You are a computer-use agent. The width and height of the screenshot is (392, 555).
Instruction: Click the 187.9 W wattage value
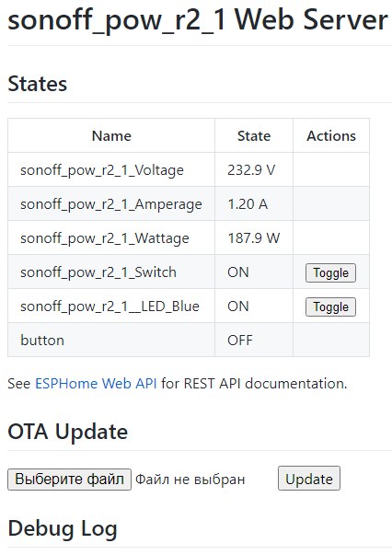tap(254, 238)
